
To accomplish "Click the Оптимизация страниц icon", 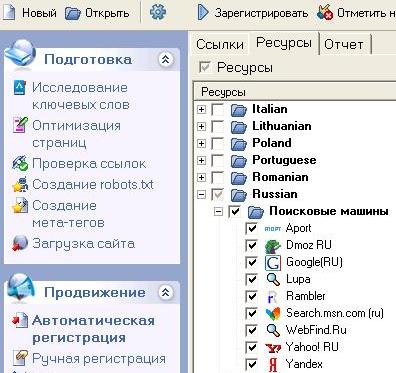I will click(20, 125).
